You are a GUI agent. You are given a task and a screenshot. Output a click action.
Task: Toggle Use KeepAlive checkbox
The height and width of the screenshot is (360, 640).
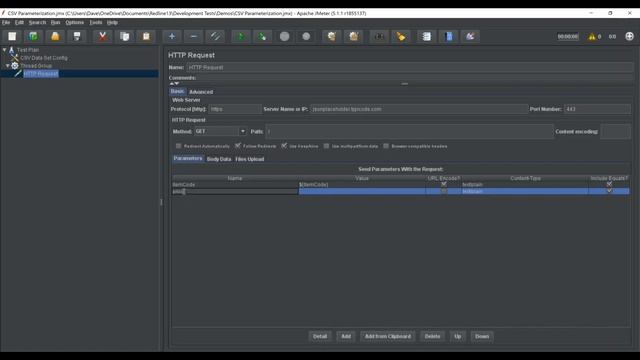click(284, 146)
